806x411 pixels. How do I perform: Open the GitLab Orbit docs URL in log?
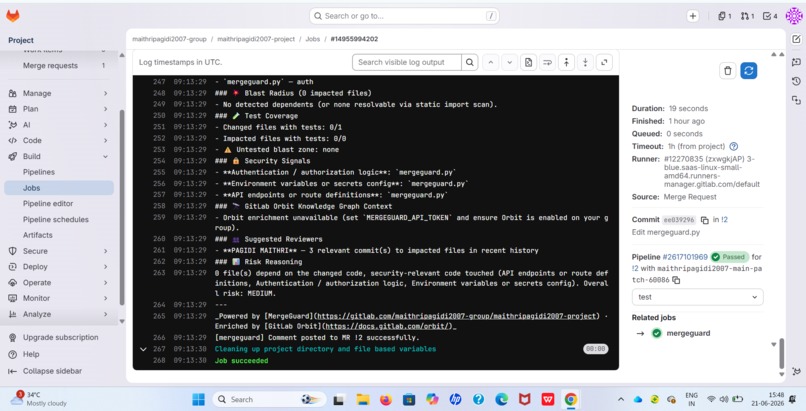(389, 326)
